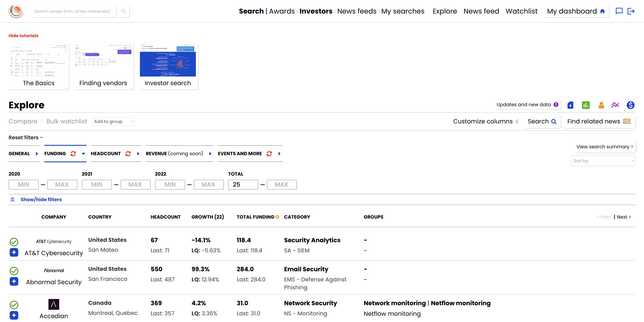This screenshot has height=322, width=644.
Task: Open Watchlist in top navigation
Action: point(522,11)
